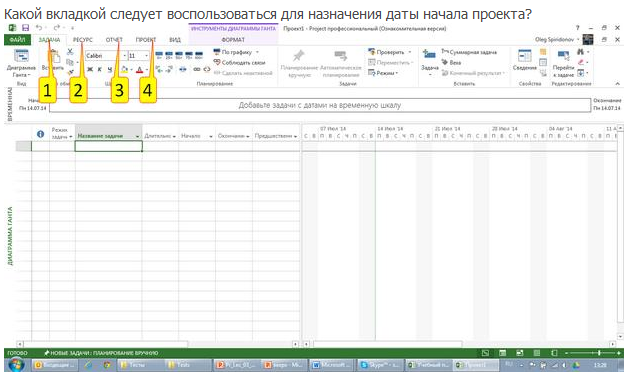Open the Calibri font name dropdown
Screen dimensions: 626x381
point(125,56)
